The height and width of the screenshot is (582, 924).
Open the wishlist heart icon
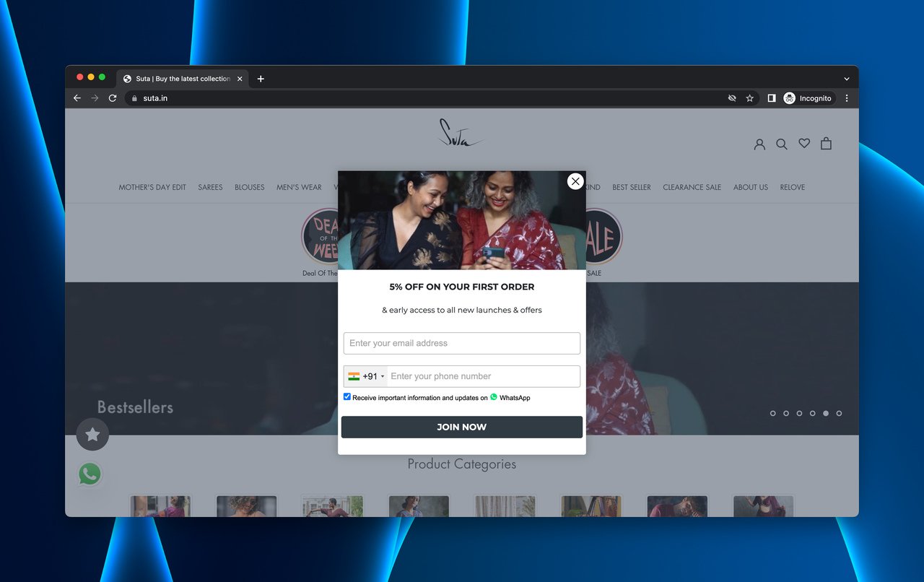804,144
